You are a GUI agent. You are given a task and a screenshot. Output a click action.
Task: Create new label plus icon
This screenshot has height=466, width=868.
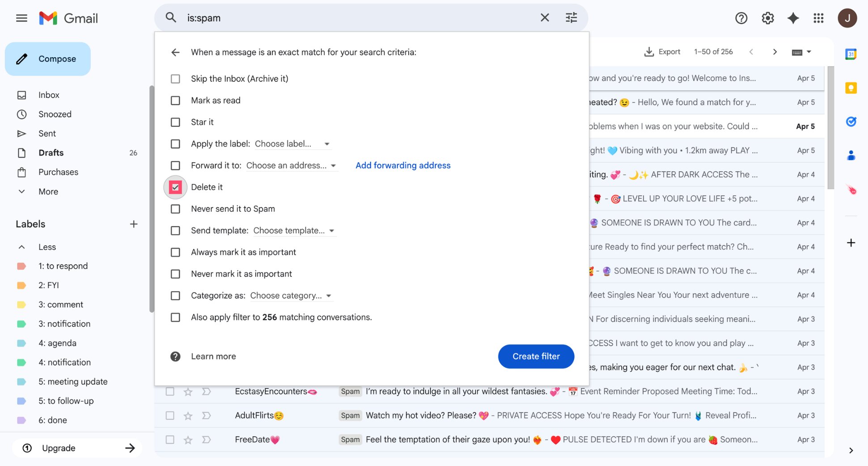(x=133, y=224)
